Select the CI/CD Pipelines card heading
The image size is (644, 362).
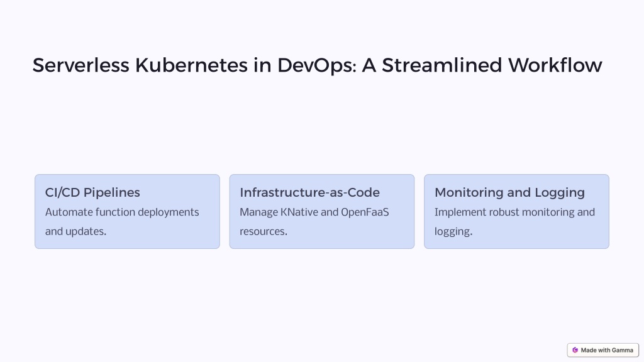(92, 192)
